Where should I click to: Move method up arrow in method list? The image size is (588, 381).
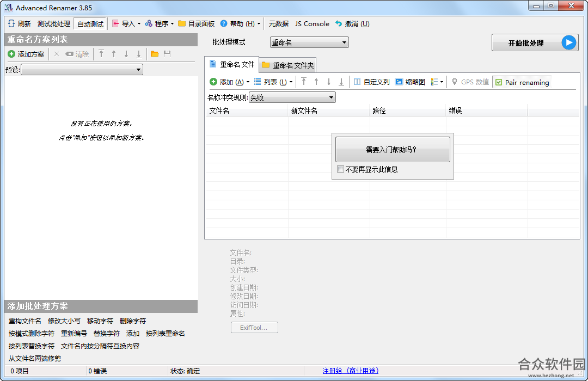click(114, 54)
